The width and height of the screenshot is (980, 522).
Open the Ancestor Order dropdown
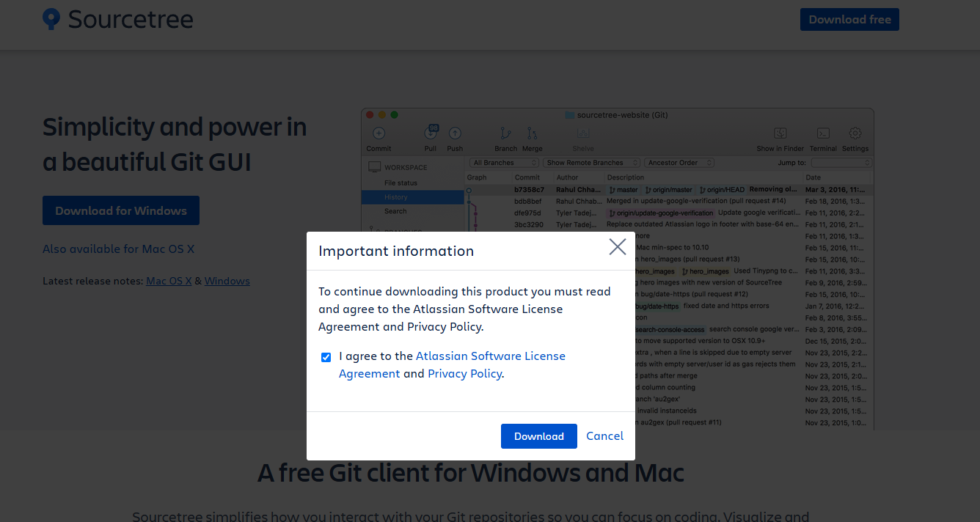click(x=679, y=163)
